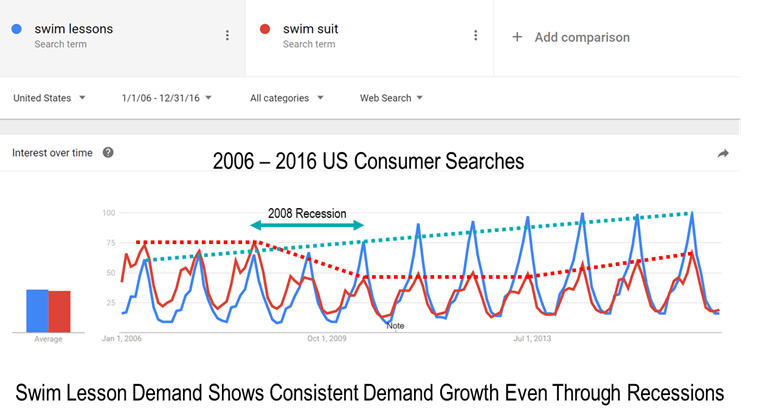
Task: Click the Note marker on the chart
Action: [x=395, y=326]
